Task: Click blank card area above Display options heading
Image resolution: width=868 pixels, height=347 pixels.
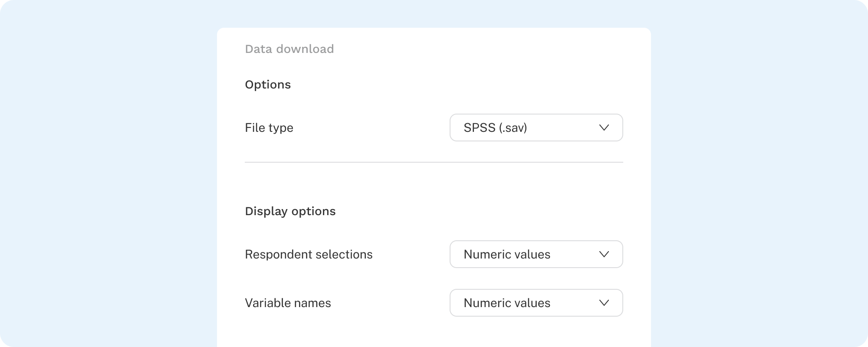Action: pos(434,184)
